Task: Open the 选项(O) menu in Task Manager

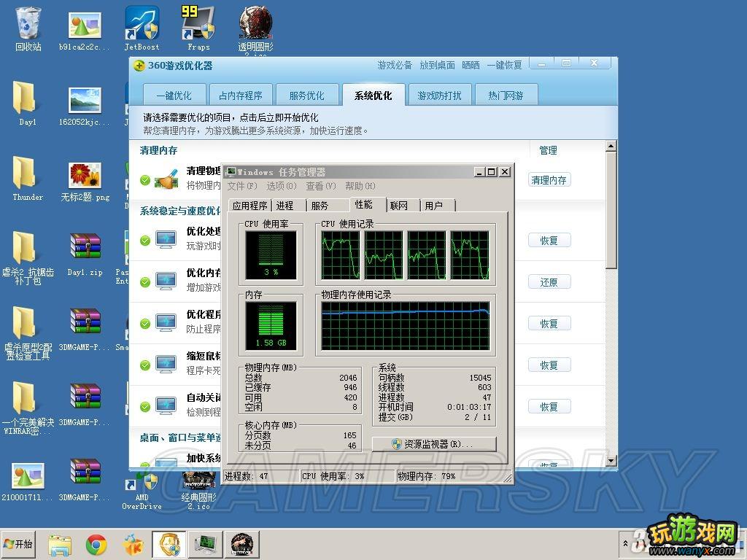Action: 281,186
